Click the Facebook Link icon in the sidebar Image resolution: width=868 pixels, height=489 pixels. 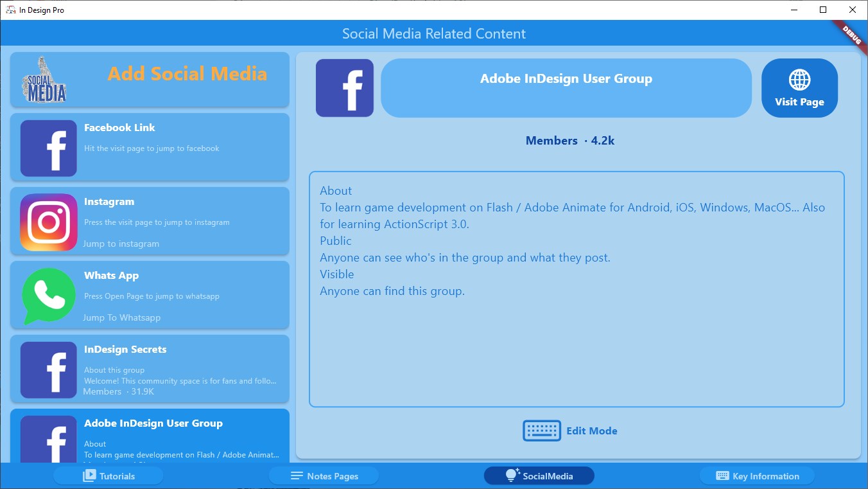tap(48, 148)
